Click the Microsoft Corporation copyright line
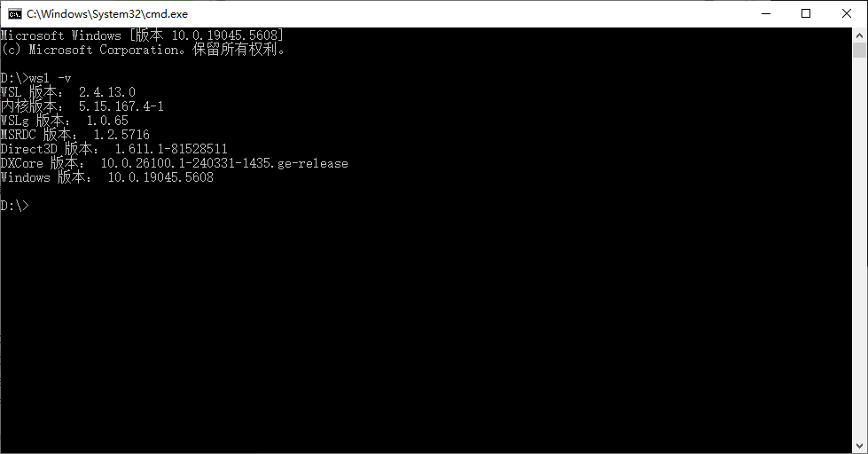Screen dimensions: 868x454 click(x=143, y=50)
